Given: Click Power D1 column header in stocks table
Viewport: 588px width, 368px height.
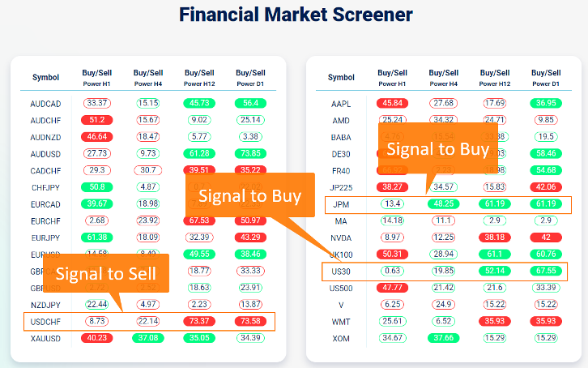Looking at the screenshot, I should pos(547,78).
